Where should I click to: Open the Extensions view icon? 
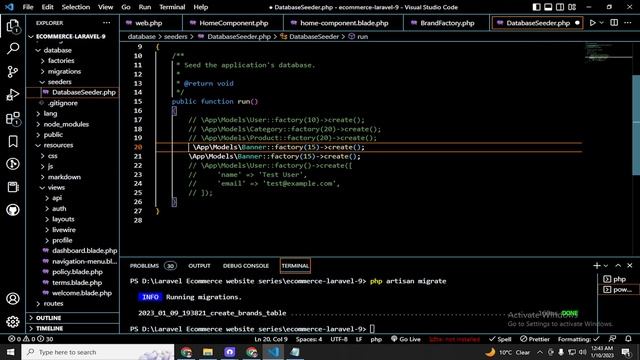pyautogui.click(x=13, y=118)
